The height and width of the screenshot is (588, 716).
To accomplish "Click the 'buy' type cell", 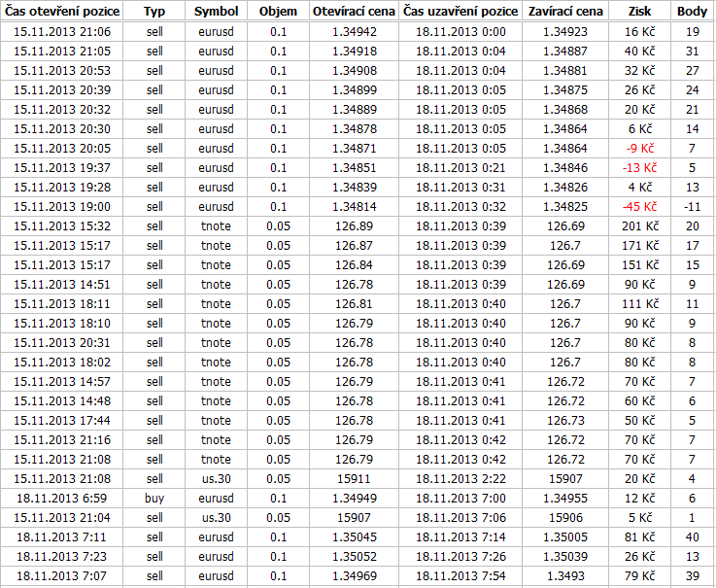I will [x=154, y=498].
